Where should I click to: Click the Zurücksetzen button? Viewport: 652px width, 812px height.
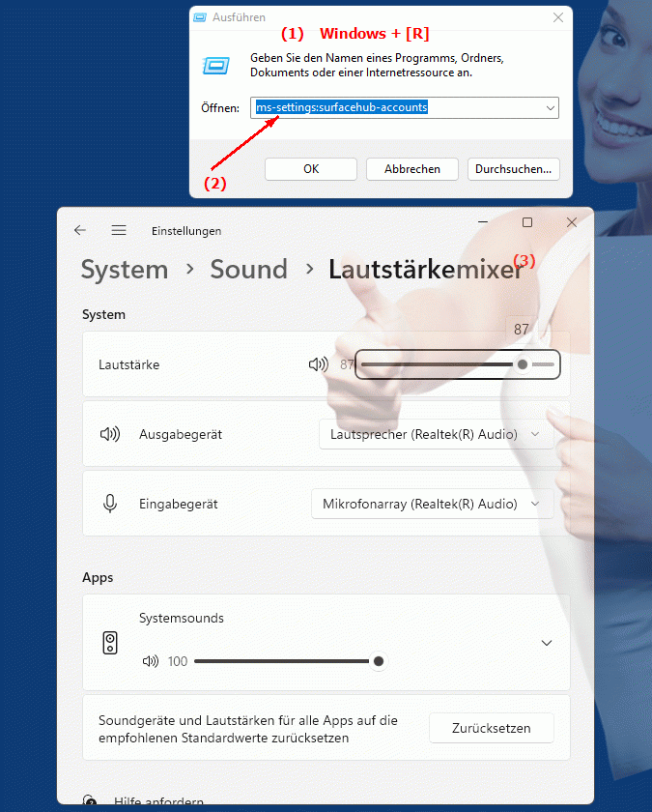tap(492, 728)
